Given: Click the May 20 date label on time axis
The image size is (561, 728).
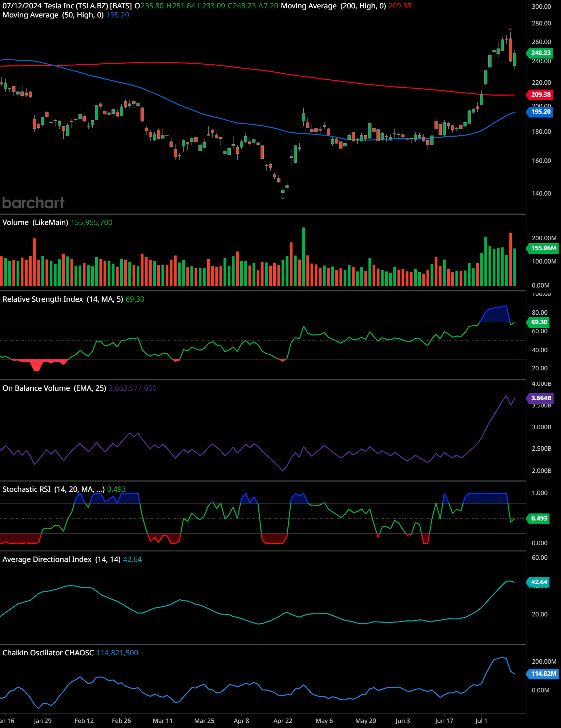Looking at the screenshot, I should pyautogui.click(x=366, y=721).
